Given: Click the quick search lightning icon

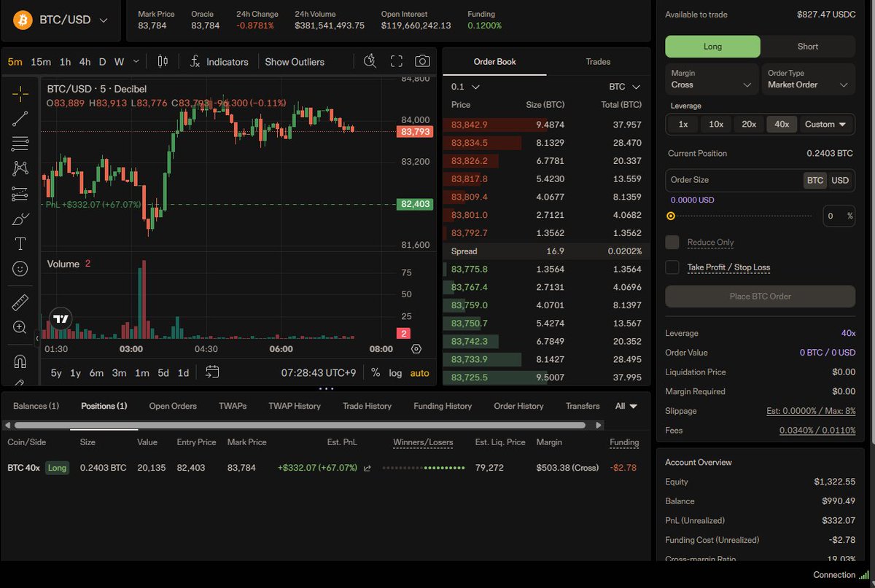Looking at the screenshot, I should (x=370, y=61).
